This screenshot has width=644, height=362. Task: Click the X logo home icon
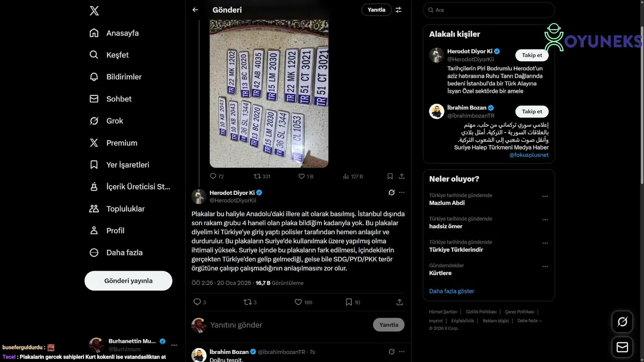point(94,11)
